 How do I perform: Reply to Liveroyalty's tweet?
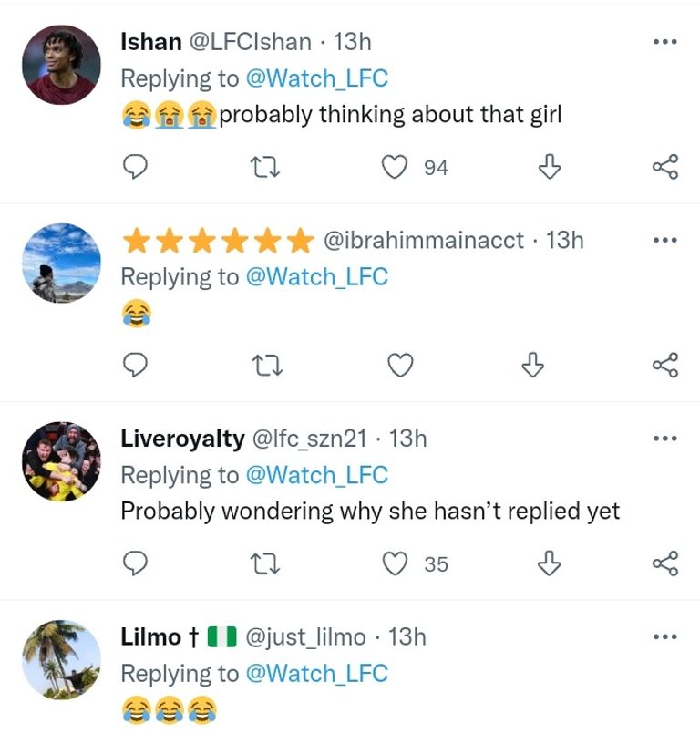click(135, 564)
